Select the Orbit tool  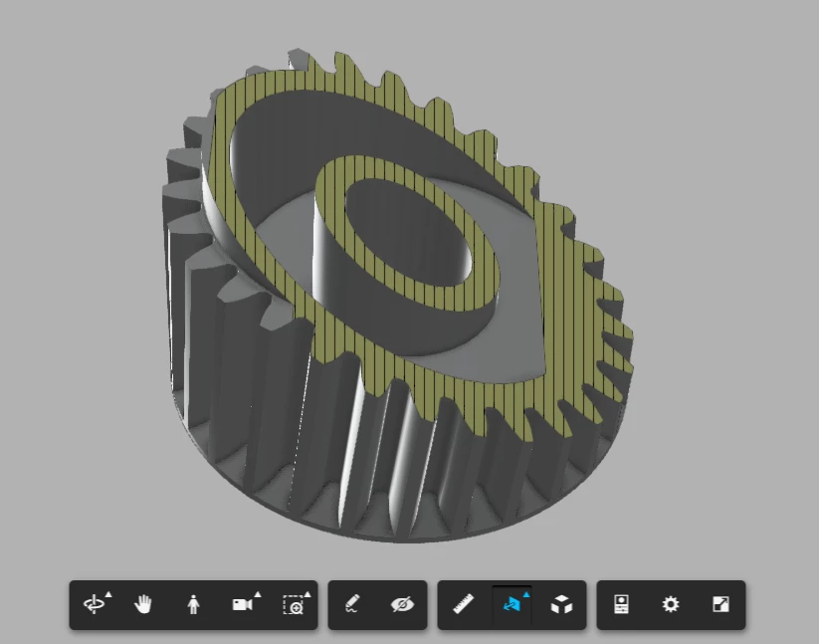click(96, 604)
